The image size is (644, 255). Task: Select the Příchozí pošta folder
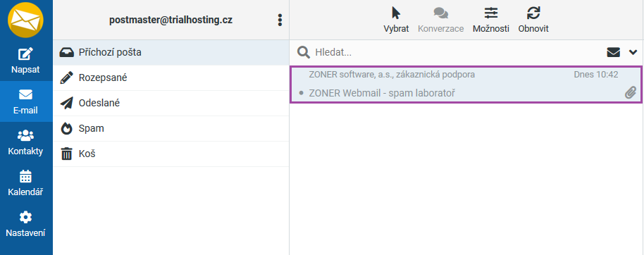pyautogui.click(x=171, y=53)
